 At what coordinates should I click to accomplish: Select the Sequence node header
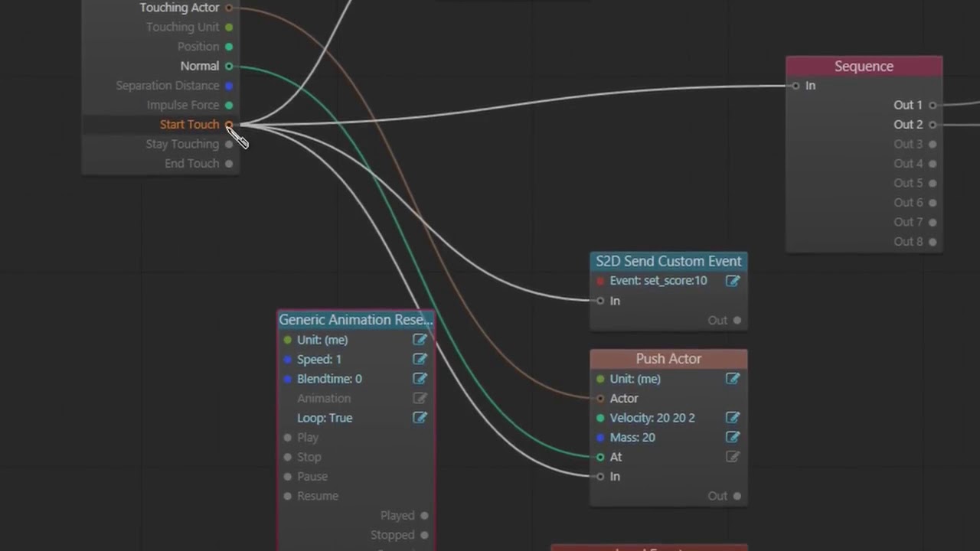864,67
